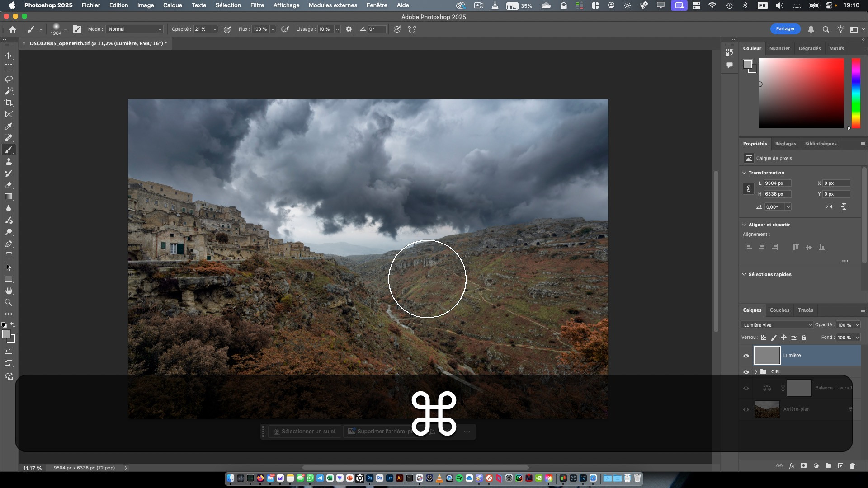Select the Lasso tool

[x=9, y=79]
